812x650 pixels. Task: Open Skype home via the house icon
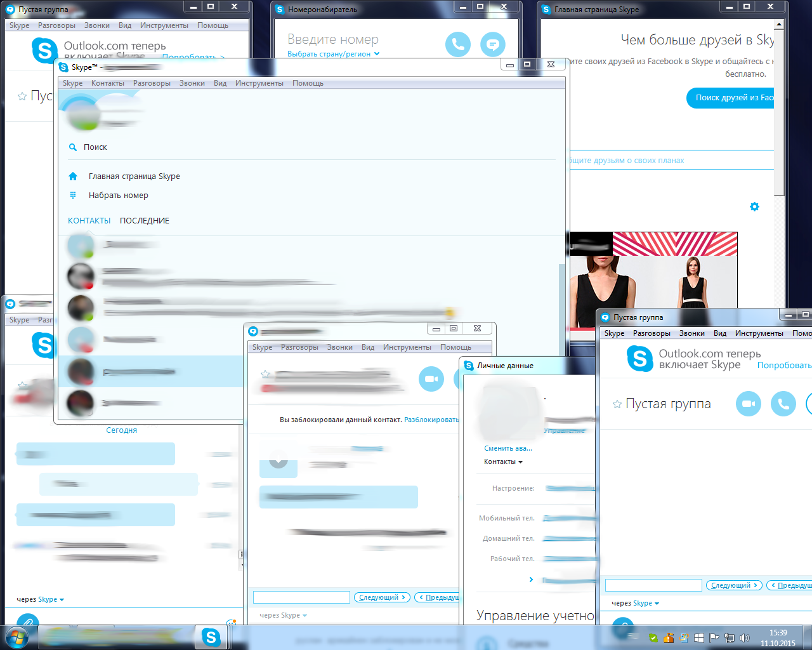73,176
